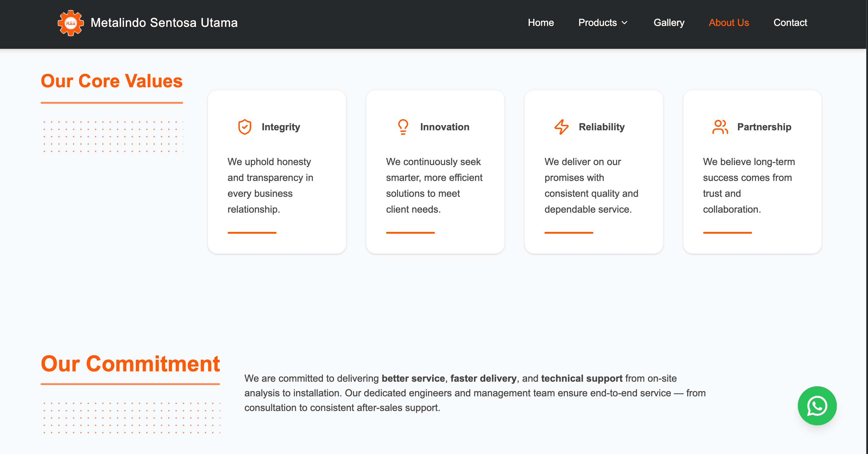Click the Products menu label
The image size is (868, 454).
tap(597, 23)
